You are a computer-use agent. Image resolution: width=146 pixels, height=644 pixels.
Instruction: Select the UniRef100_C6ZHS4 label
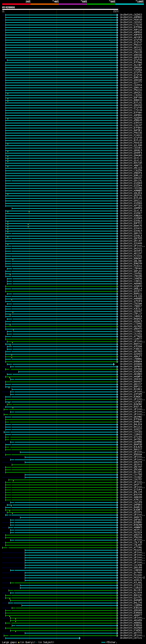pos(131,85)
